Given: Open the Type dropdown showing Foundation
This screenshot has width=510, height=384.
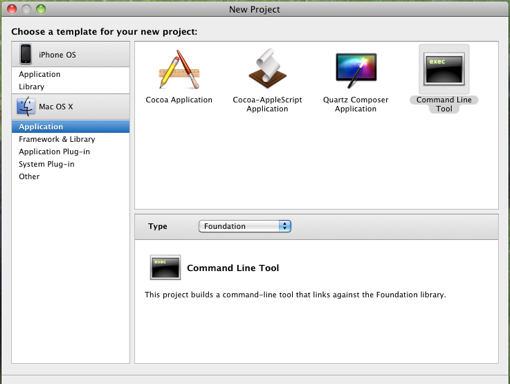Looking at the screenshot, I should point(245,226).
